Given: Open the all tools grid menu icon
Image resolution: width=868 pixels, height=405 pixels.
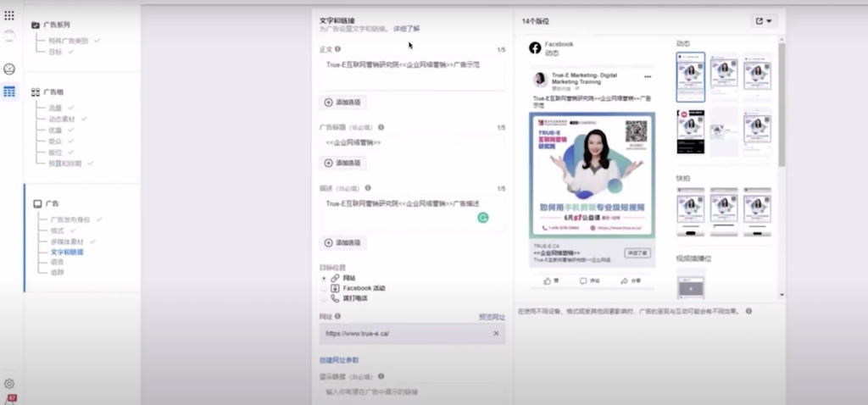Looking at the screenshot, I should (x=8, y=15).
